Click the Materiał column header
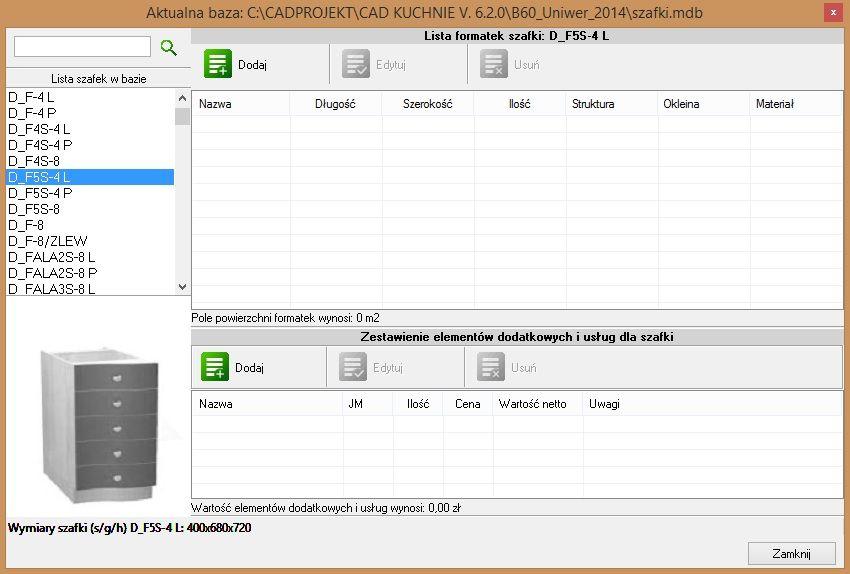Screen dimensions: 850x574 (796, 104)
